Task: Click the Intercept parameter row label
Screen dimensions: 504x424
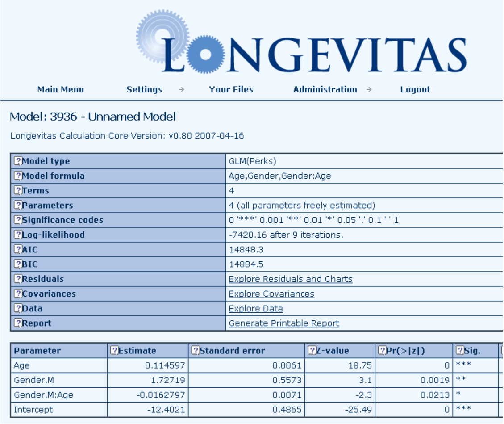Action: (33, 410)
